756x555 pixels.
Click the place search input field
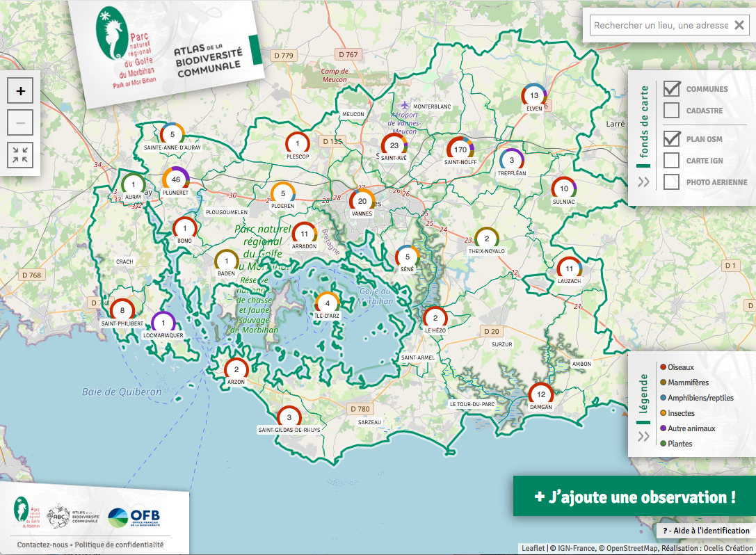coord(659,25)
